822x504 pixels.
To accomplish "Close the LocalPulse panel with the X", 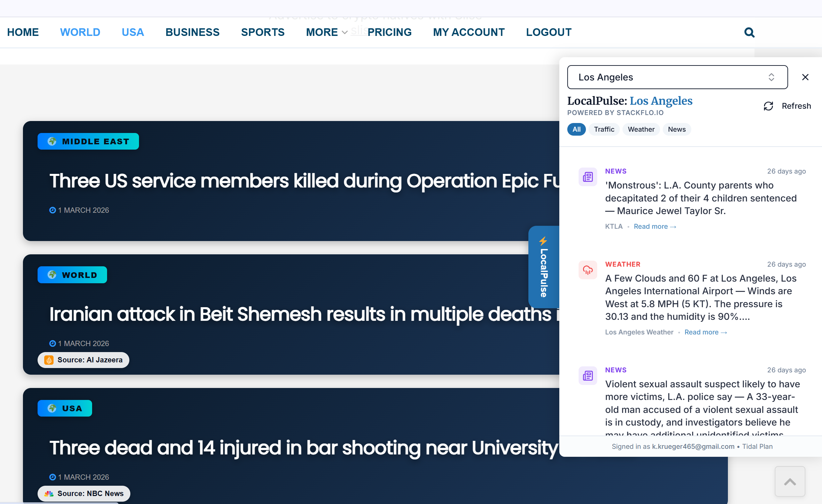I will 805,77.
